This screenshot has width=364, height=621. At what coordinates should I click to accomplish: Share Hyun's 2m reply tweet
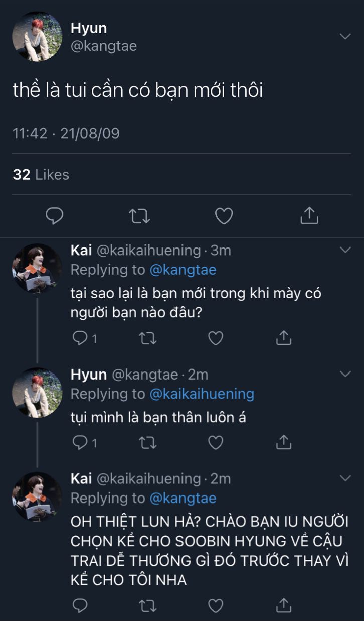tap(283, 442)
